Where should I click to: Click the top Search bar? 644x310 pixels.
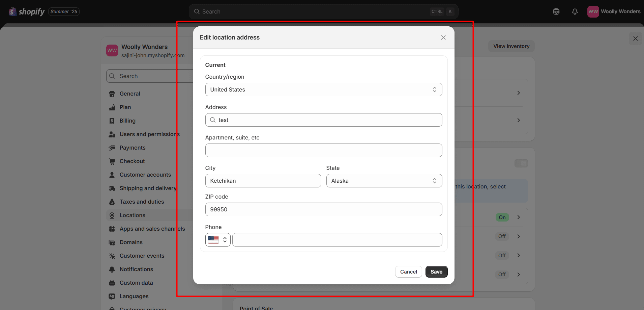324,11
